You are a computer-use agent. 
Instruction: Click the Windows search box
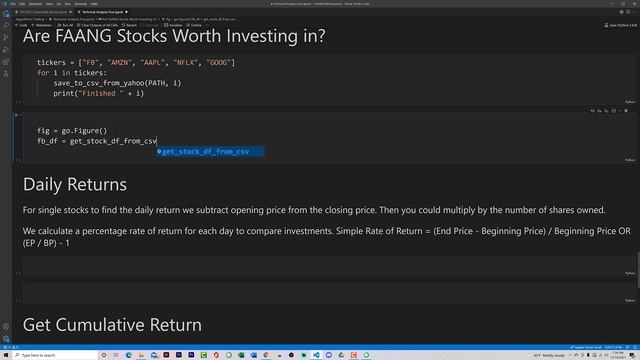click(x=56, y=355)
